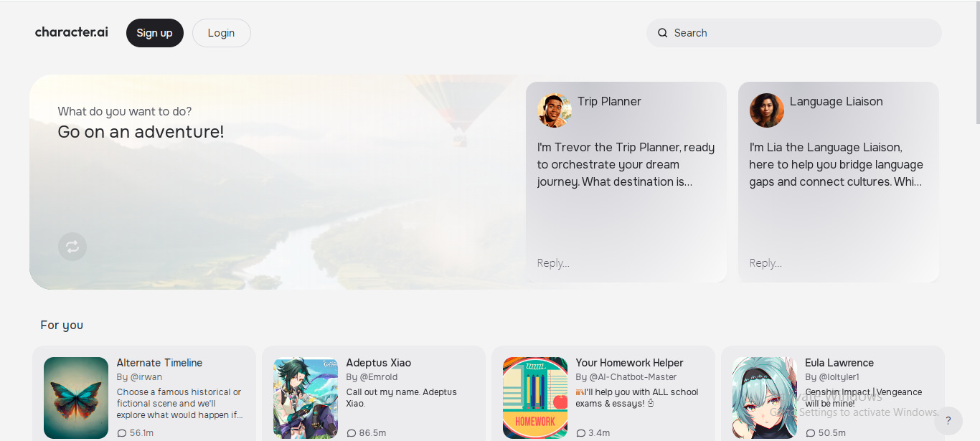Click the Your Homework Helper title
The height and width of the screenshot is (441, 980).
[630, 363]
